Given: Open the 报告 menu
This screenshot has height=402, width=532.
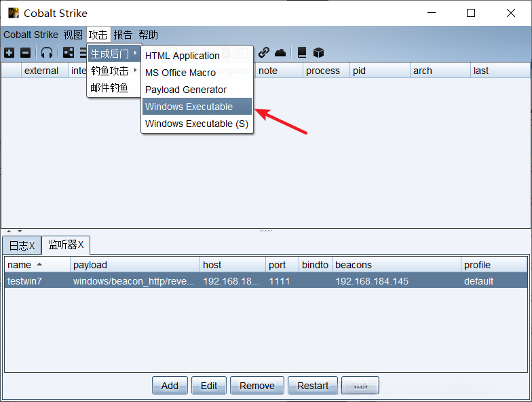Looking at the screenshot, I should tap(123, 35).
